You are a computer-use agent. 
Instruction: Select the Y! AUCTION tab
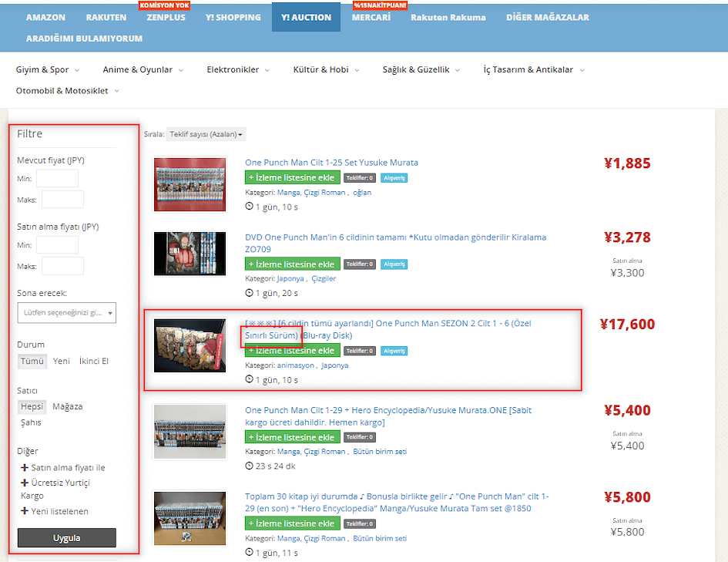[x=306, y=17]
